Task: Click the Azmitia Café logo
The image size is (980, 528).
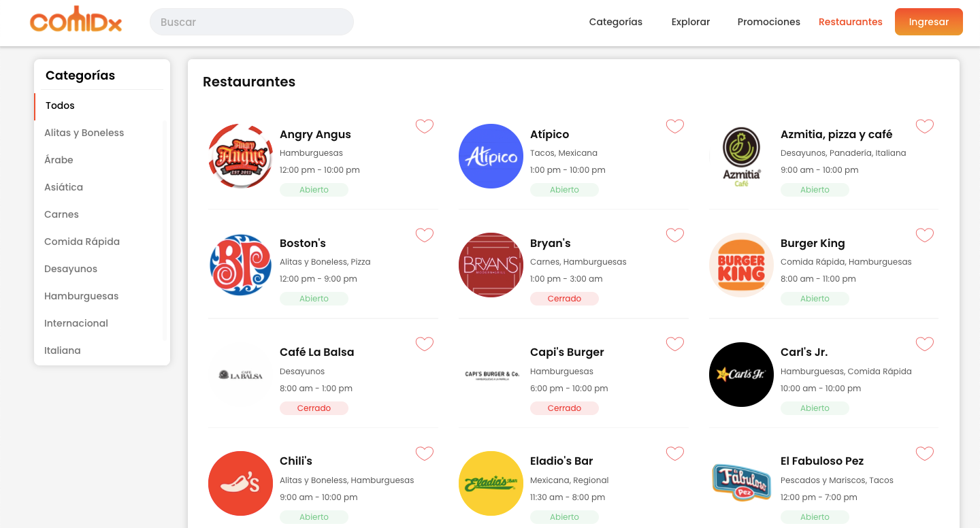Action: pos(741,156)
